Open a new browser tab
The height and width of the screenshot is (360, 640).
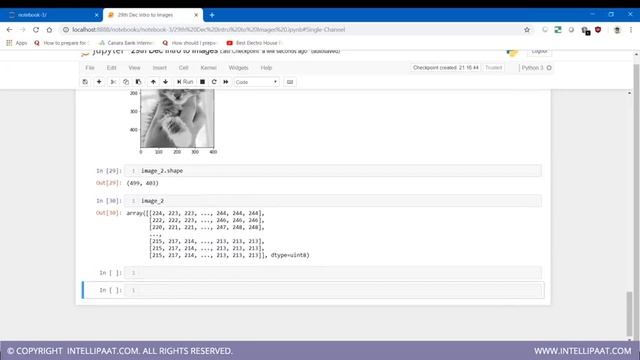[212, 15]
